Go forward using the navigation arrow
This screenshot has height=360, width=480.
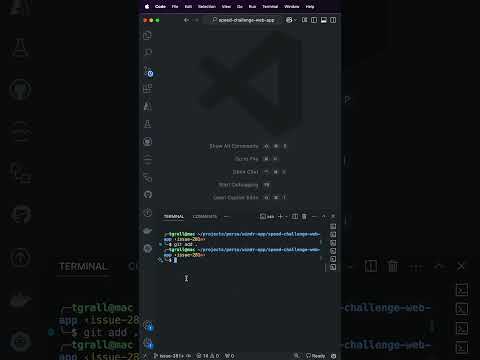[x=196, y=20]
